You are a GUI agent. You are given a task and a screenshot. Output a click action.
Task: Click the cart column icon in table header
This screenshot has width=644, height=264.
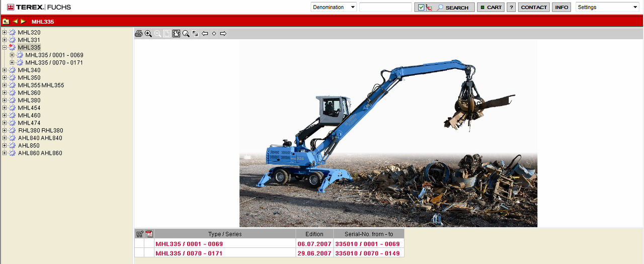click(x=139, y=234)
